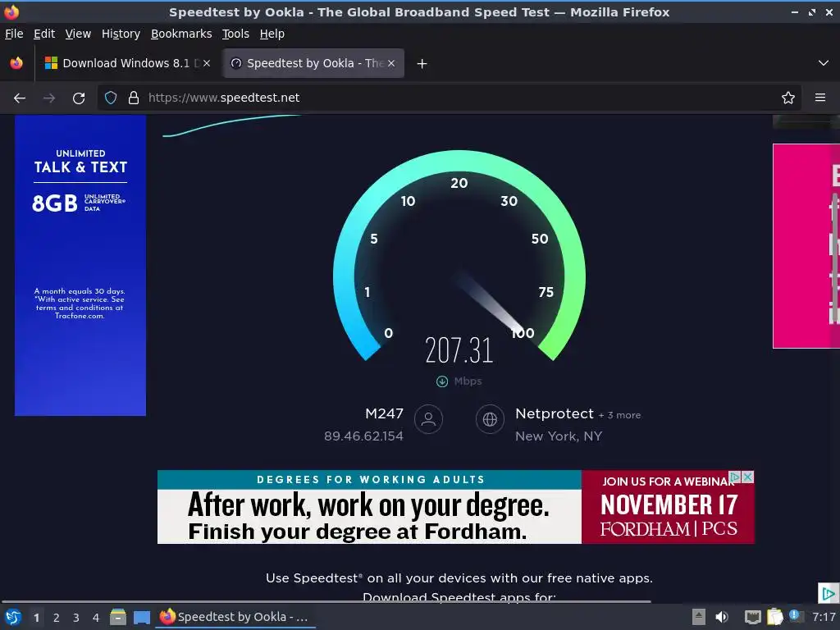
Task: Open the tracking protection shield icon
Action: coord(111,98)
